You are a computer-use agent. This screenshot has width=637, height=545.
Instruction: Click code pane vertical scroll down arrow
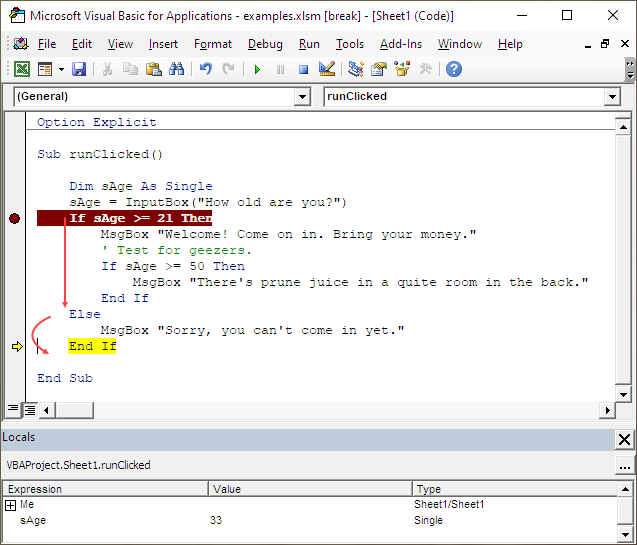623,394
